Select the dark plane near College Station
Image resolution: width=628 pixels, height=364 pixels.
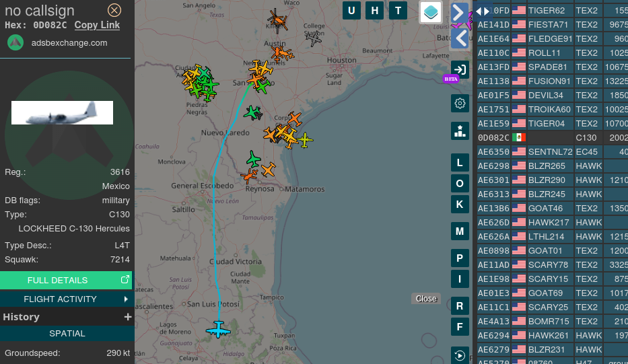coord(313,39)
